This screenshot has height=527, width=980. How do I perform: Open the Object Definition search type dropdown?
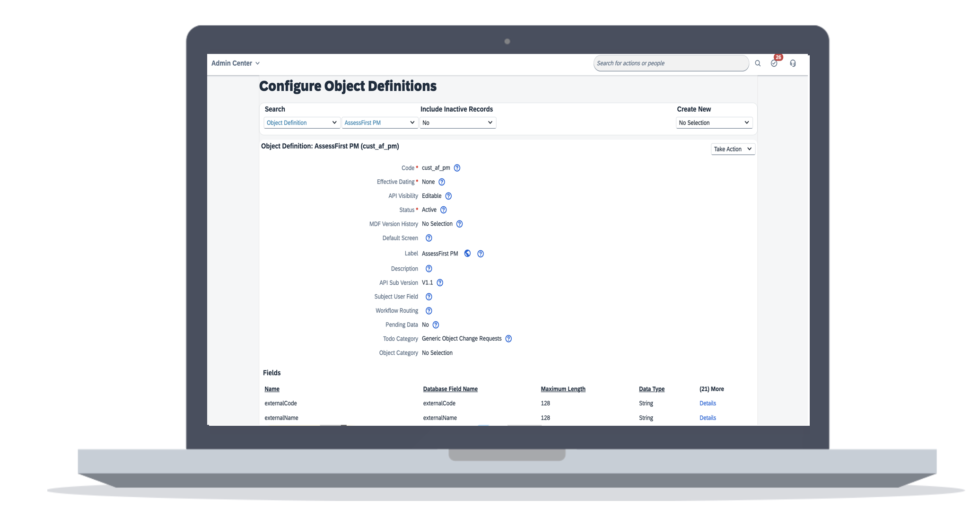pos(301,123)
